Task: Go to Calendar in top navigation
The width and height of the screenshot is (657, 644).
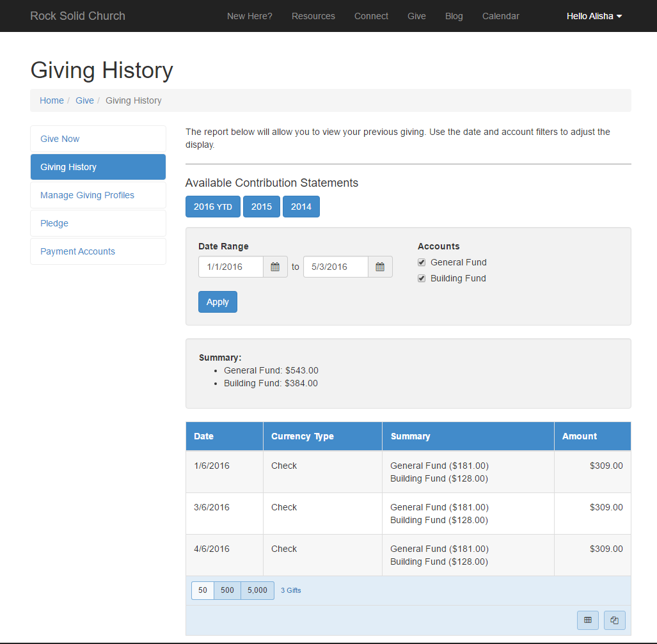Action: pyautogui.click(x=500, y=16)
